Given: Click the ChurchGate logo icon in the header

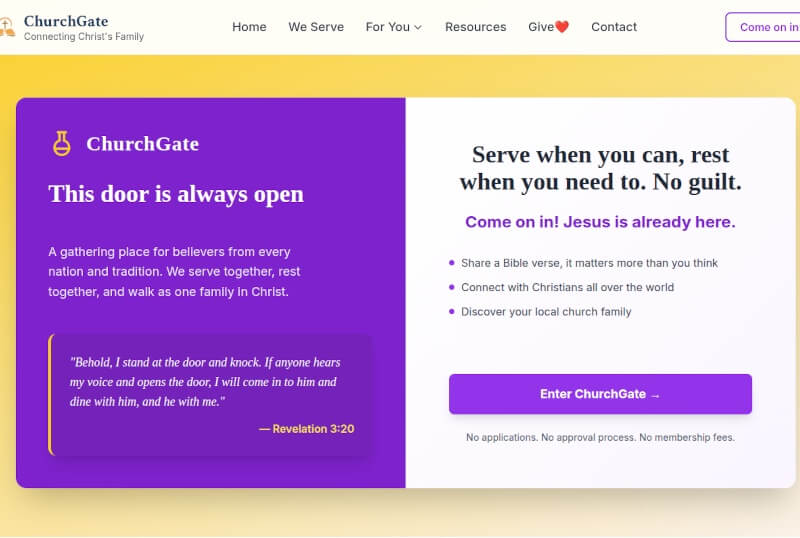Looking at the screenshot, I should [7, 28].
